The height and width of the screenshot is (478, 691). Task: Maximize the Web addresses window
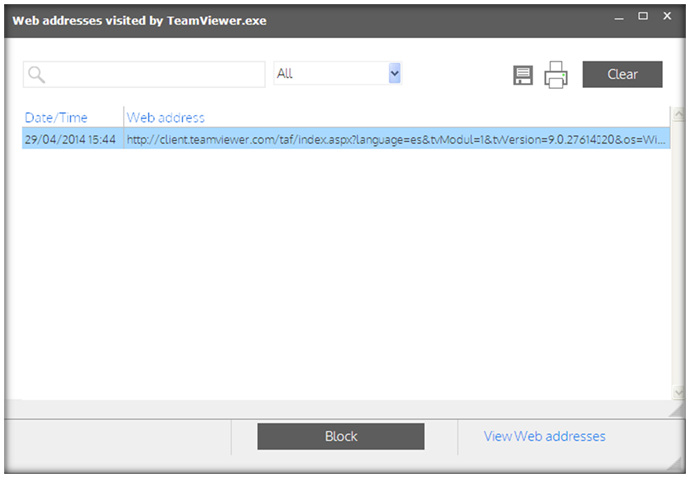(643, 16)
